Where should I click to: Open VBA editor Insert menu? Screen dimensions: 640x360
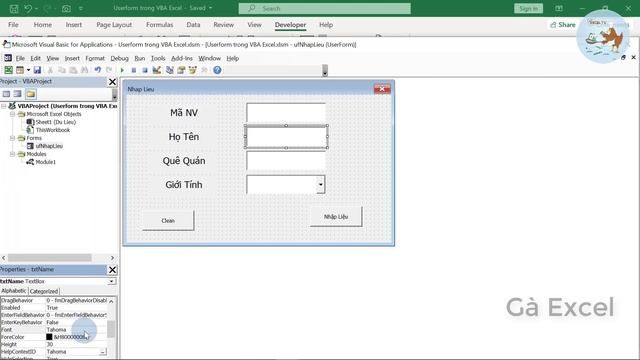(x=72, y=58)
